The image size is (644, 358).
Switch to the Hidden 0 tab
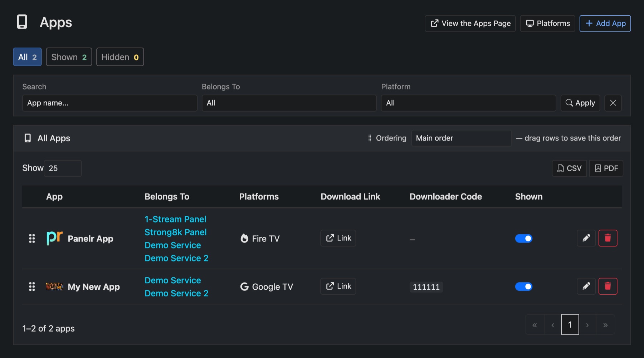[x=120, y=57]
